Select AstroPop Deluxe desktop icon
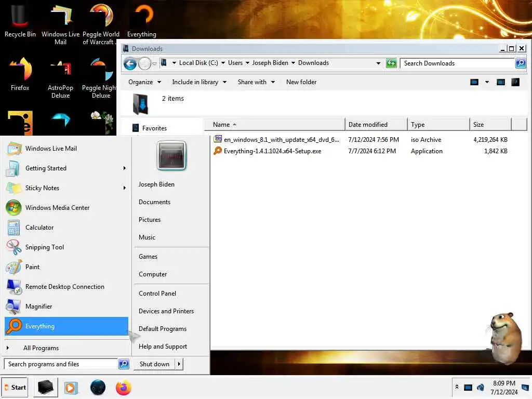This screenshot has width=532, height=399. 60,78
